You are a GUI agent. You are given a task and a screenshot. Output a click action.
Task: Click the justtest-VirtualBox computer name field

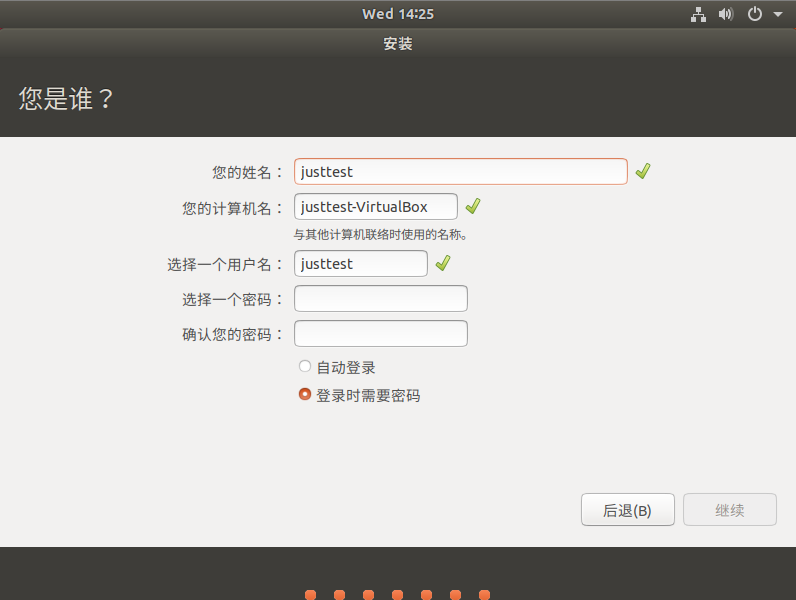pyautogui.click(x=376, y=207)
